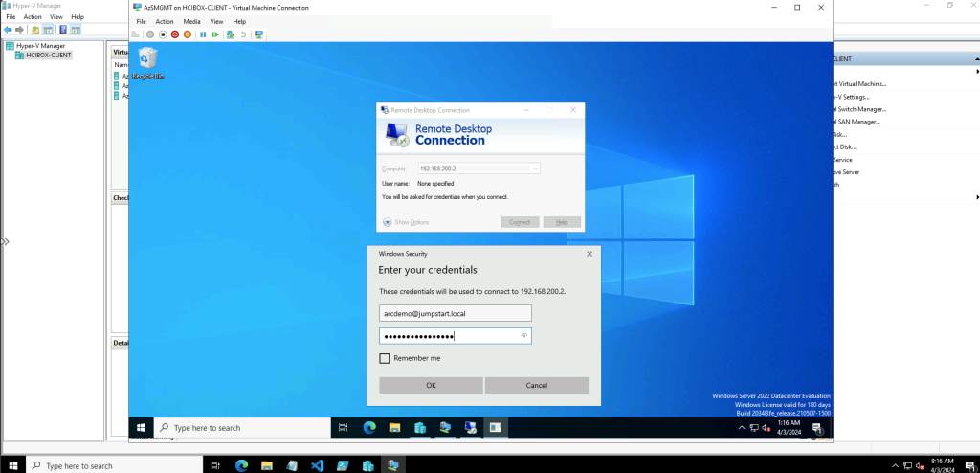Open the Start menu inside the VM
This screenshot has width=980, height=473.
[x=142, y=428]
